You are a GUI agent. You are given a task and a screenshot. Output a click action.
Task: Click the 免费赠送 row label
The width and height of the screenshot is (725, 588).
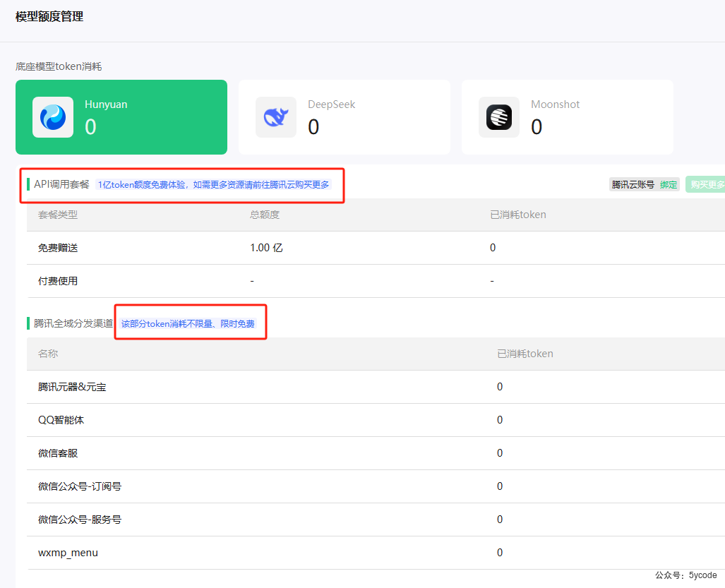click(x=58, y=248)
